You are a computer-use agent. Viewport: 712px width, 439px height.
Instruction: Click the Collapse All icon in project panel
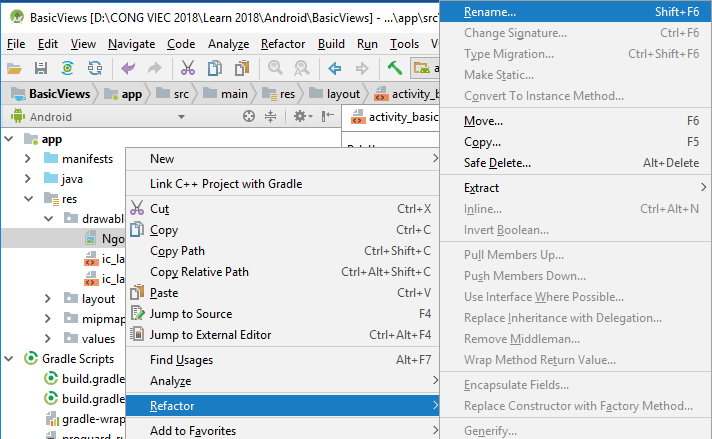tap(271, 117)
